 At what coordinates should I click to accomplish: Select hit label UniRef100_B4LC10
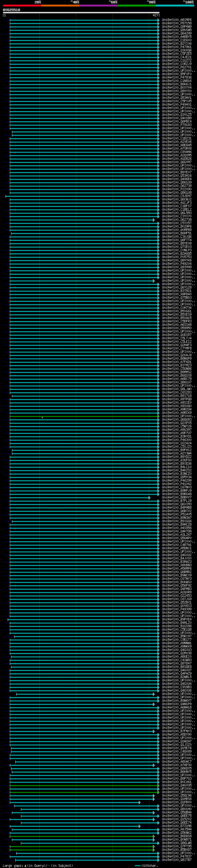[176, 467]
